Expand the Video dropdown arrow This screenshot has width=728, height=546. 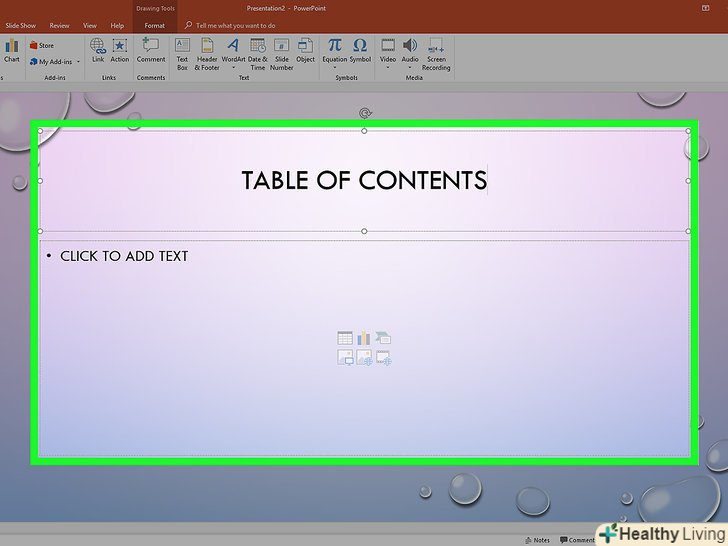tap(388, 68)
